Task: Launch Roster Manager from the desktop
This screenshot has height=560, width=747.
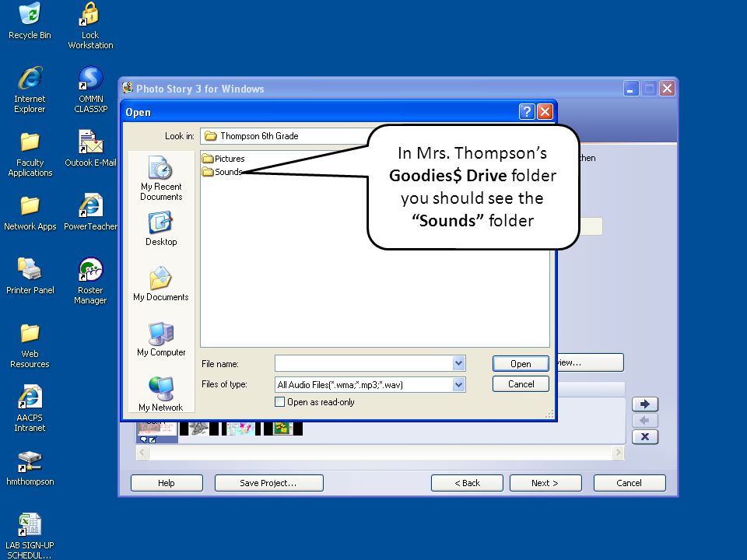Action: pyautogui.click(x=90, y=281)
